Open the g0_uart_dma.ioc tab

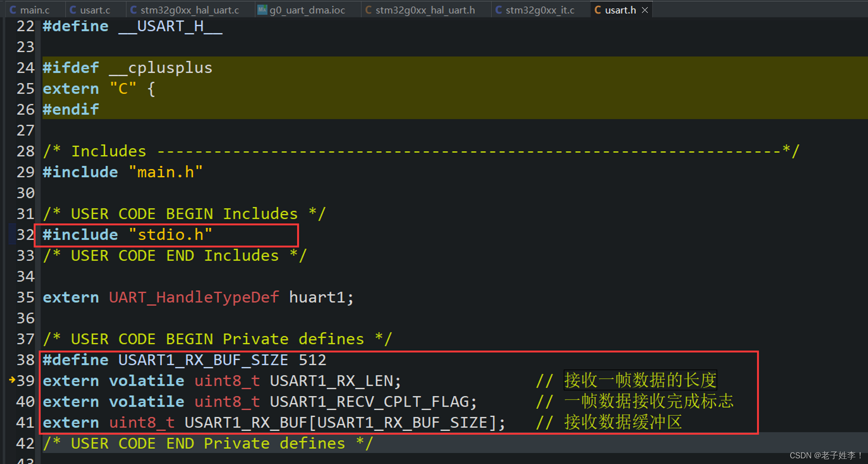coord(302,10)
